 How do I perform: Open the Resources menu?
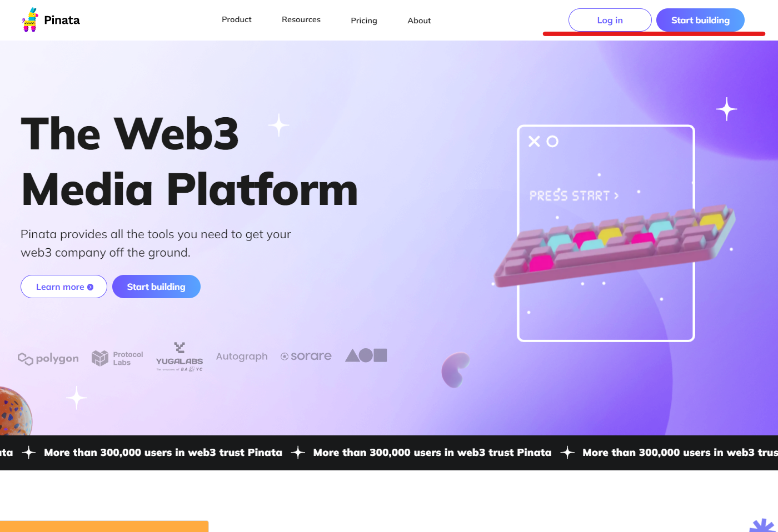coord(301,19)
